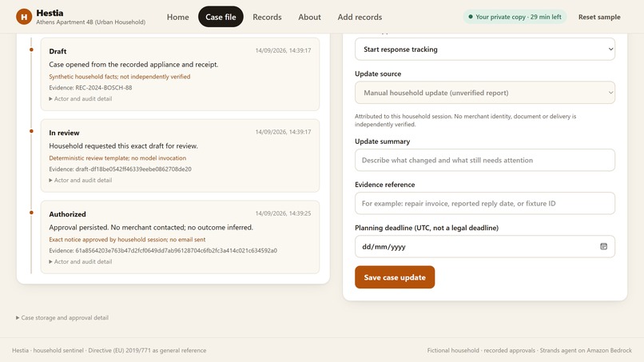Viewport: 644px width, 362px height.
Task: Click the Update source label
Action: click(378, 74)
